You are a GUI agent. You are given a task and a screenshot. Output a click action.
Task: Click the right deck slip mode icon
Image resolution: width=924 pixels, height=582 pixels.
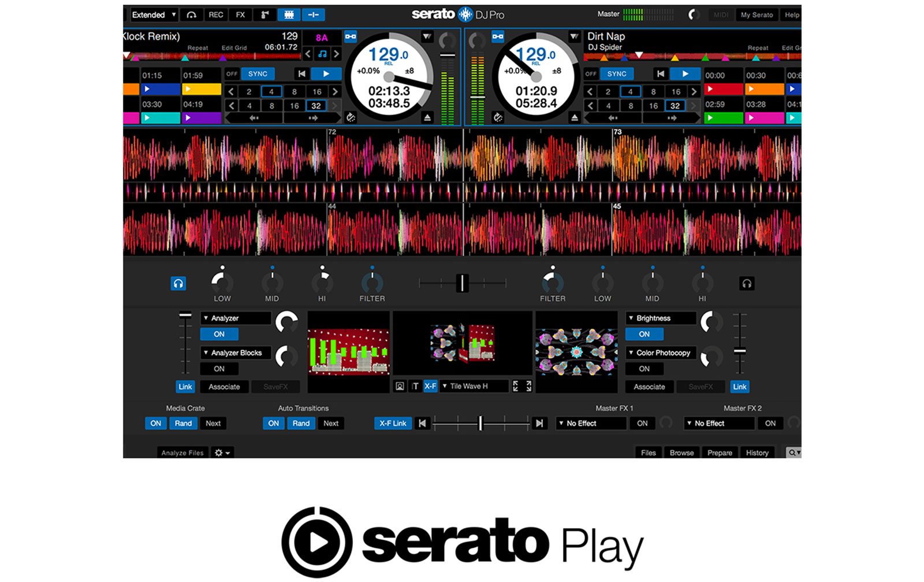tap(498, 118)
